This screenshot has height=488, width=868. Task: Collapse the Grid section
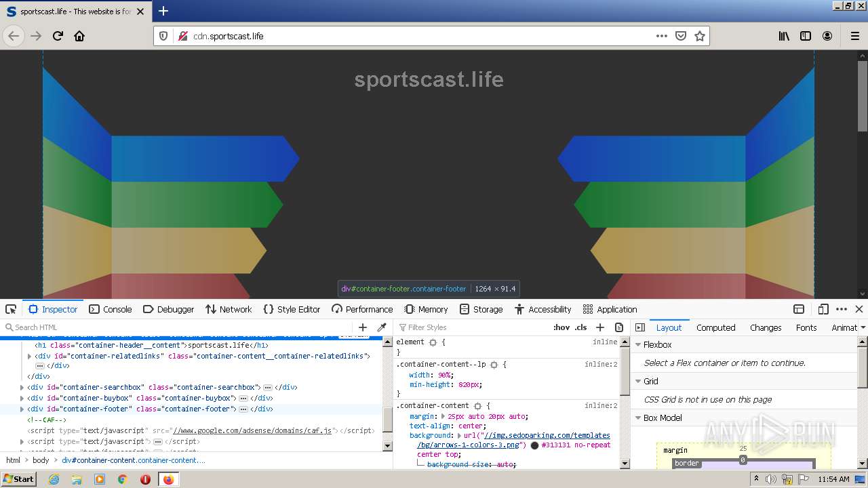click(x=638, y=382)
